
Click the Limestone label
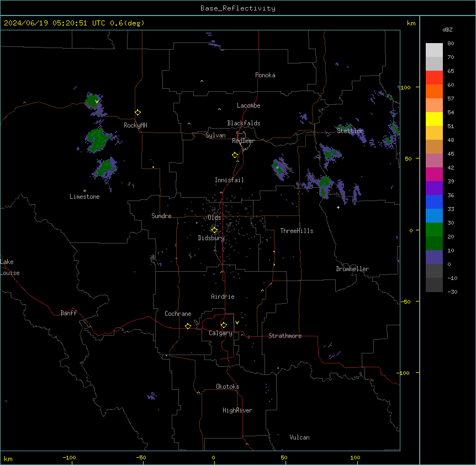tap(84, 197)
